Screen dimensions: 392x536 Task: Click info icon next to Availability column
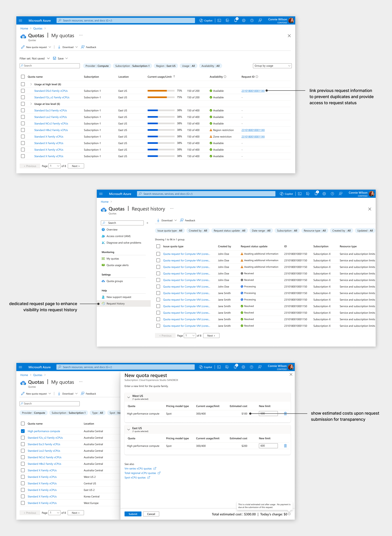click(x=225, y=77)
